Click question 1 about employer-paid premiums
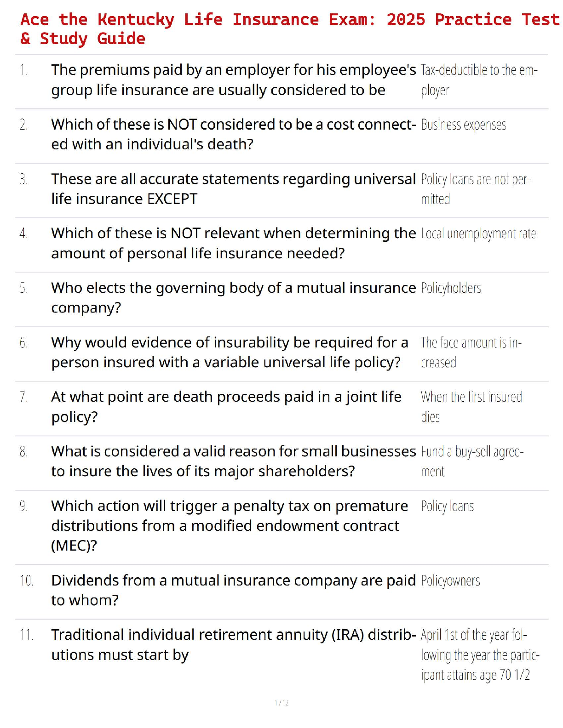This screenshot has height=728, width=563. coord(233,80)
